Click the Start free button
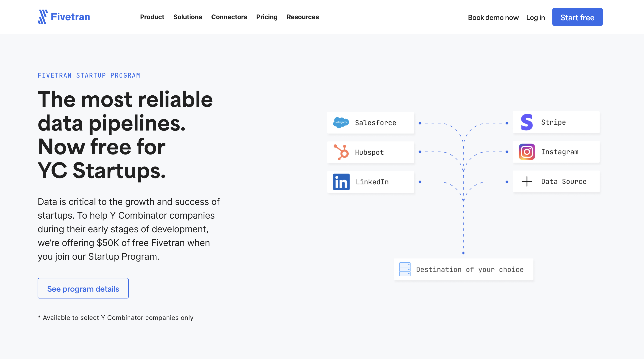Screen dimensions: 644x361 click(x=577, y=17)
